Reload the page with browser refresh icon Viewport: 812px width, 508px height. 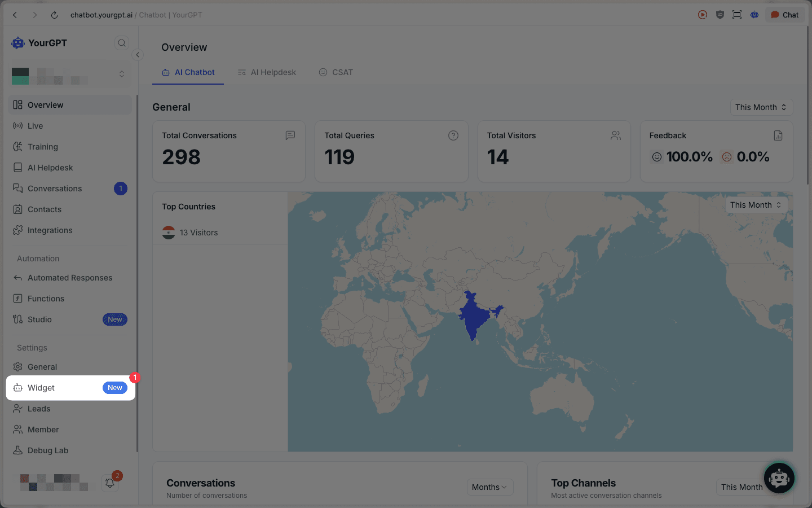(54, 15)
